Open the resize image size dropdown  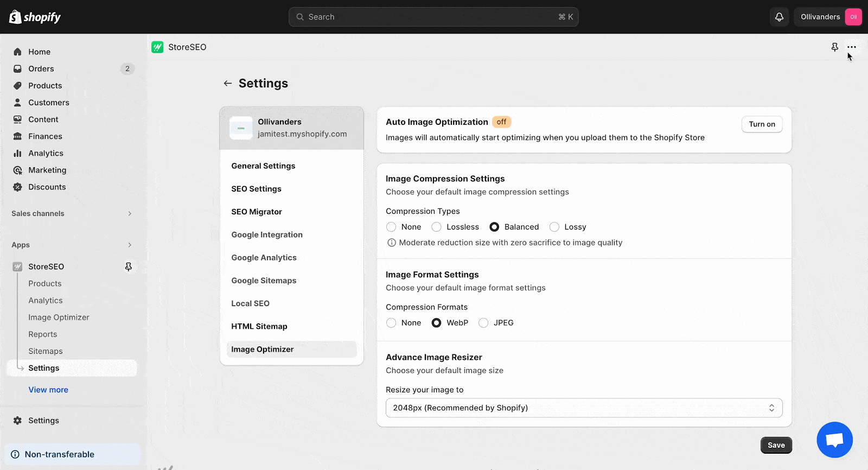pos(584,408)
